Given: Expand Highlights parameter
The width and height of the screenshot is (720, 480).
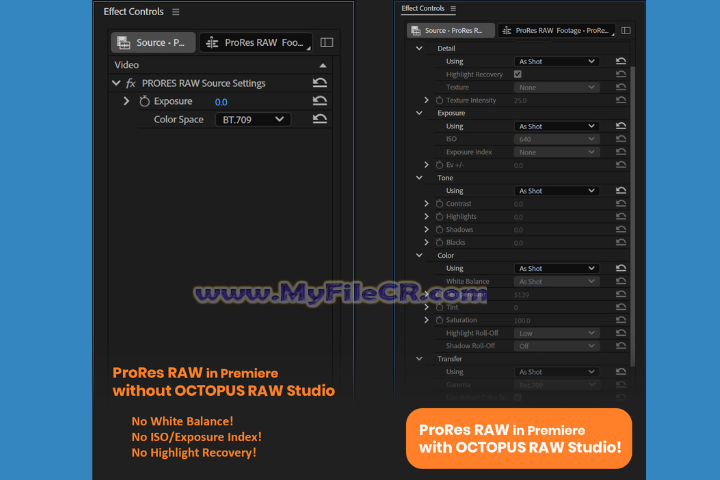Looking at the screenshot, I should coord(427,216).
